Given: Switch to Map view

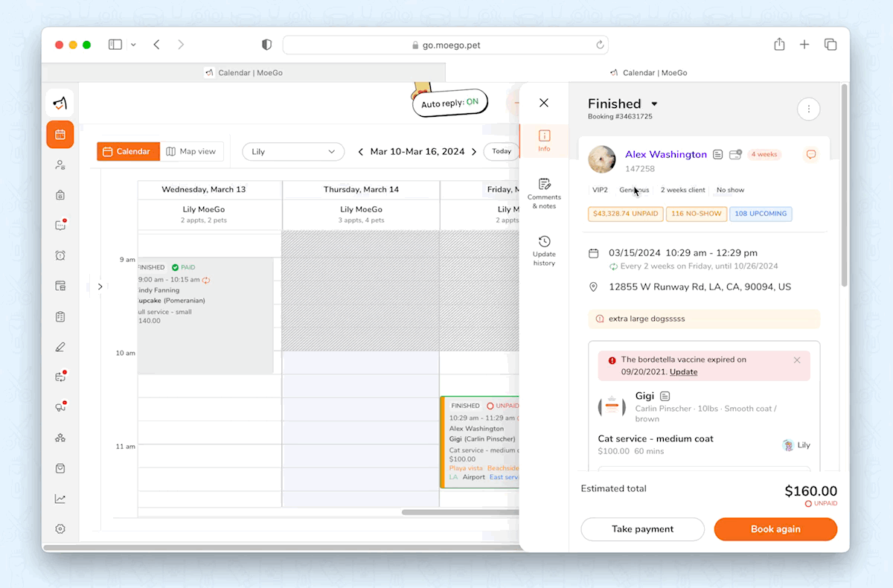Looking at the screenshot, I should click(x=191, y=151).
